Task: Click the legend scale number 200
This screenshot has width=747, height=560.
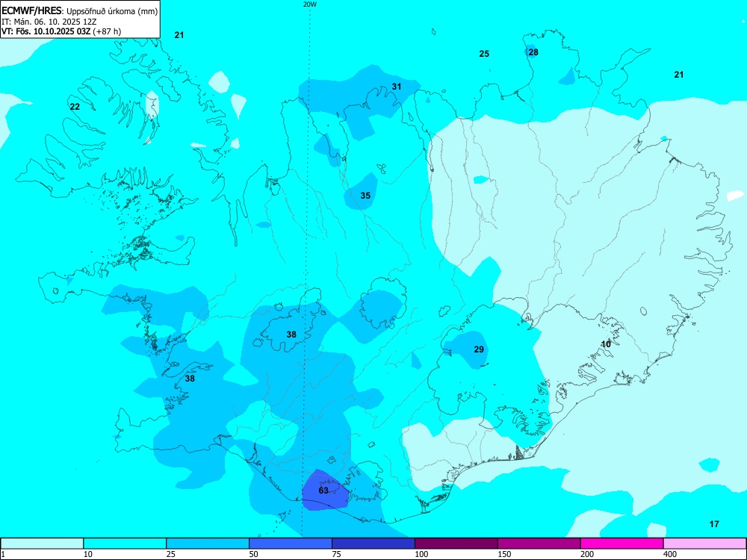Action: (587, 554)
